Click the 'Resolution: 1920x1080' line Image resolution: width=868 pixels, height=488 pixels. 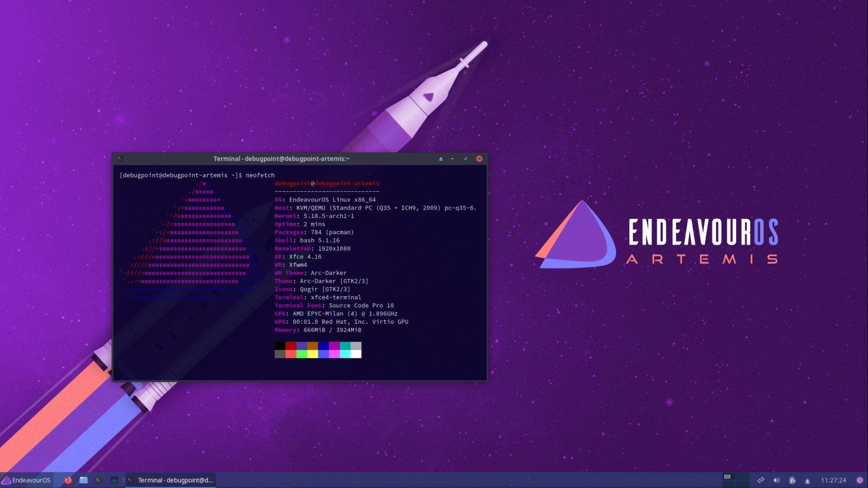312,248
